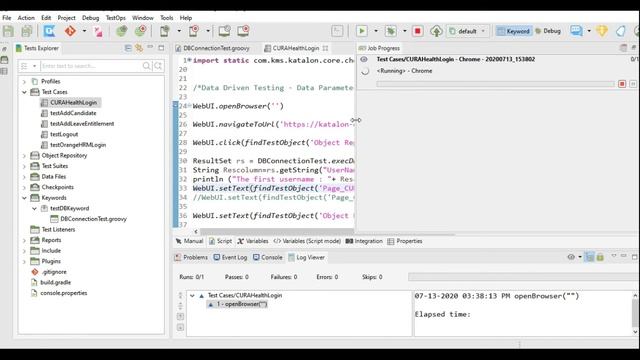This screenshot has width=640, height=360.
Task: Toggle the eye icon beside the CURAHealthLogin job
Action: click(364, 59)
